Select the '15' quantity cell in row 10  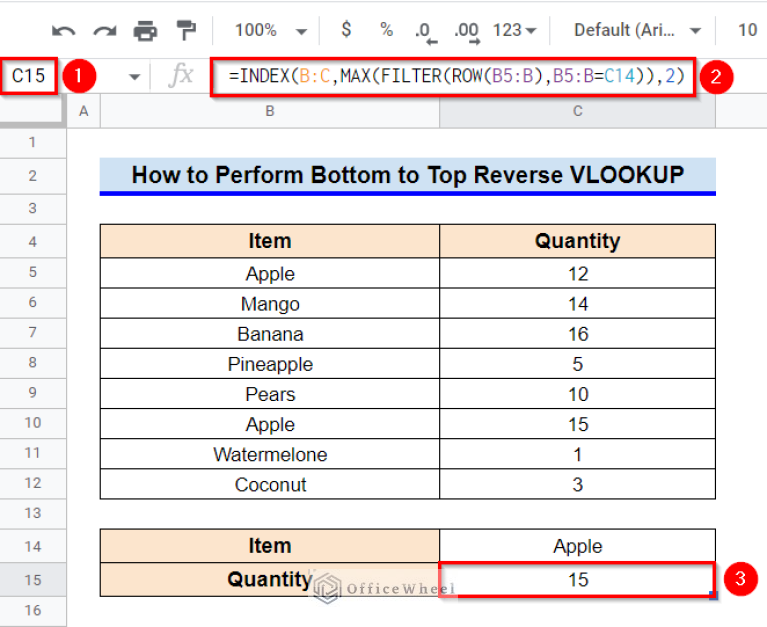[x=577, y=425]
